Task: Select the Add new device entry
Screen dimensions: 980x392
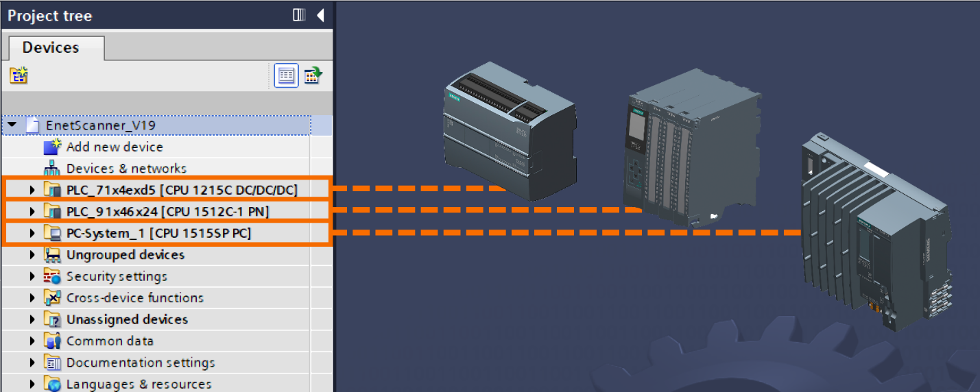Action: [x=115, y=147]
